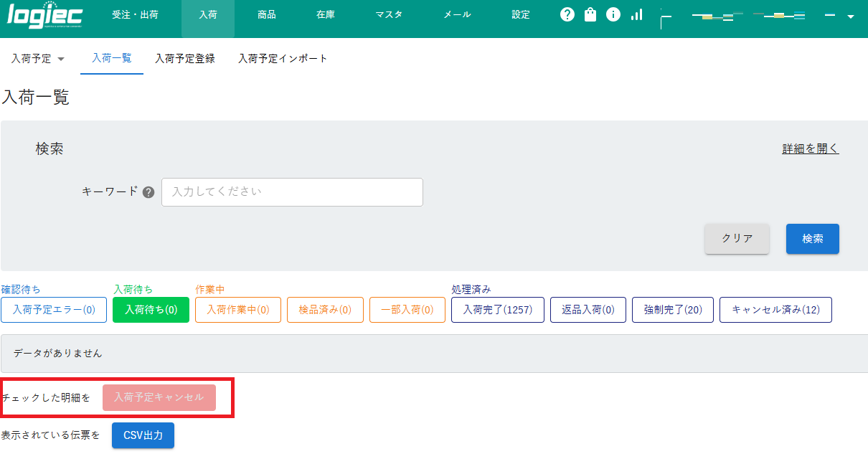Open the info icon in the header

point(613,14)
